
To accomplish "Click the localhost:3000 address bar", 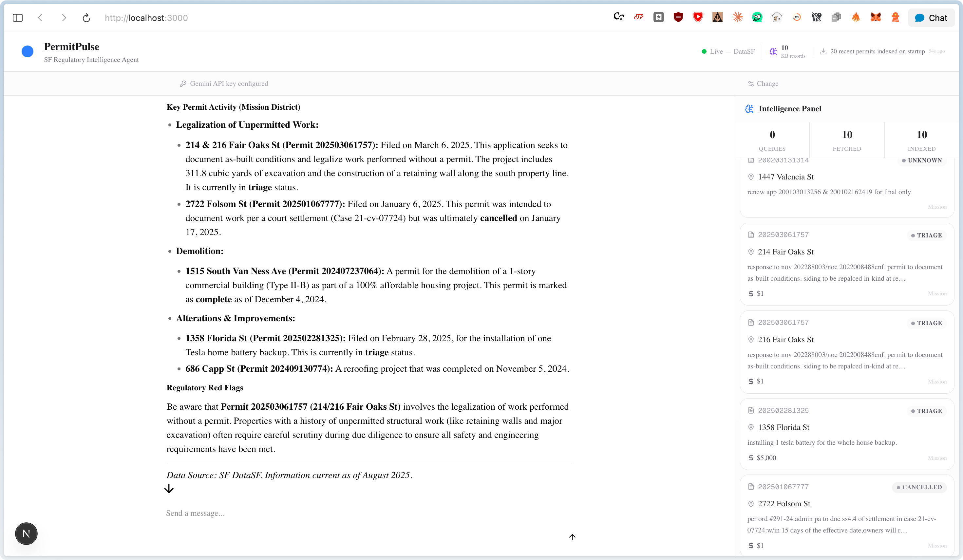I will tap(146, 18).
